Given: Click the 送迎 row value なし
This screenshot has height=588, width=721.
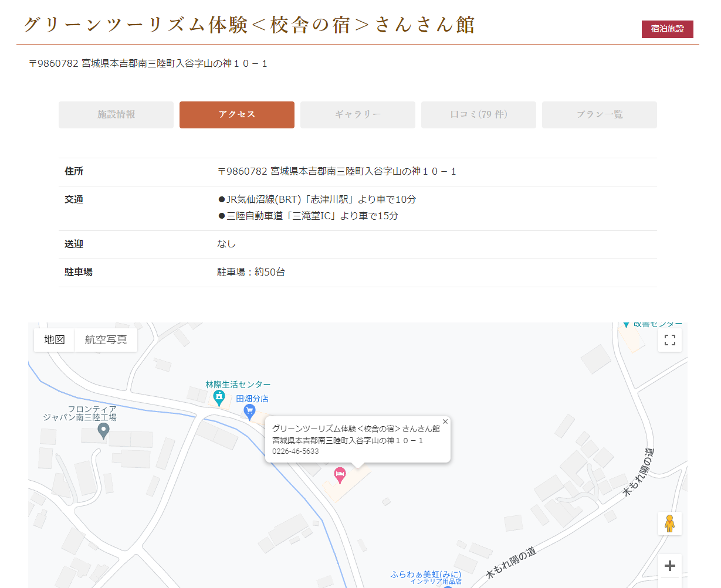Looking at the screenshot, I should coord(226,244).
